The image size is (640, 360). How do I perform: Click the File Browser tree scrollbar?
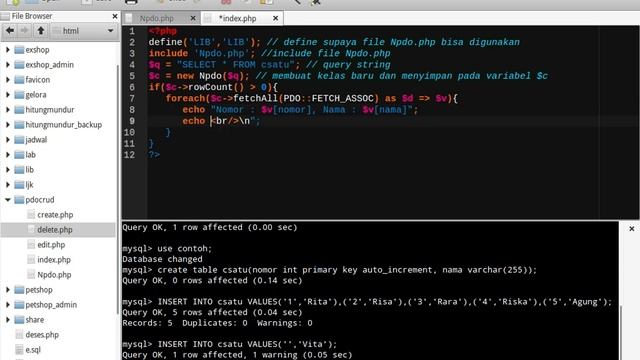coord(118,190)
